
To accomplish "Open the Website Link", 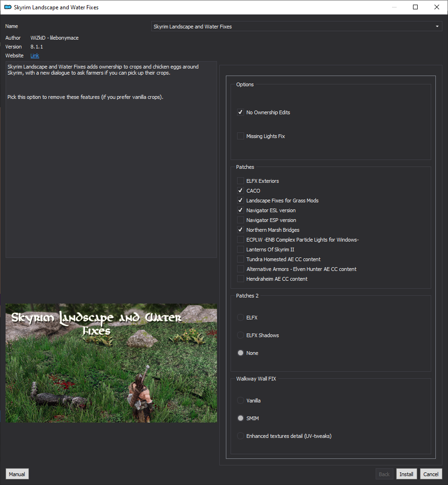I will pos(35,55).
